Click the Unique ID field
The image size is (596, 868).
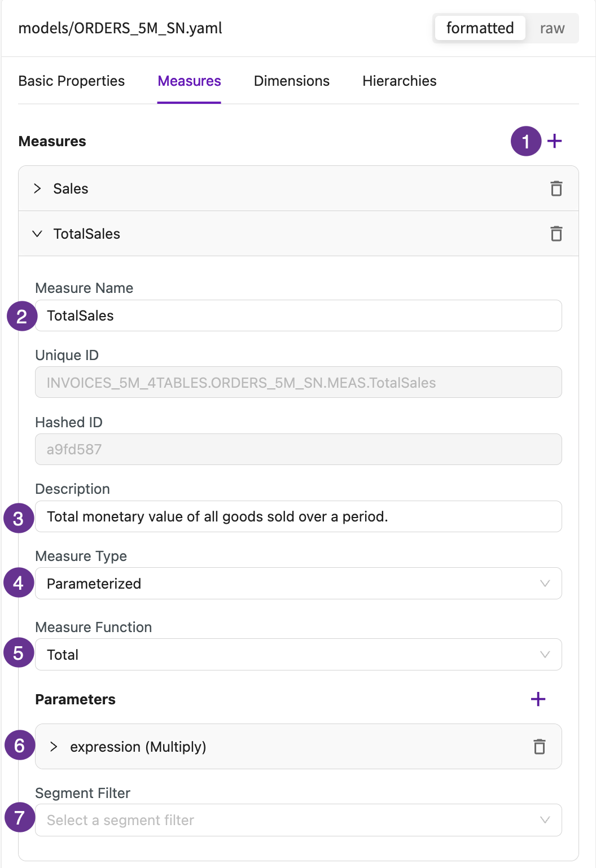point(299,383)
